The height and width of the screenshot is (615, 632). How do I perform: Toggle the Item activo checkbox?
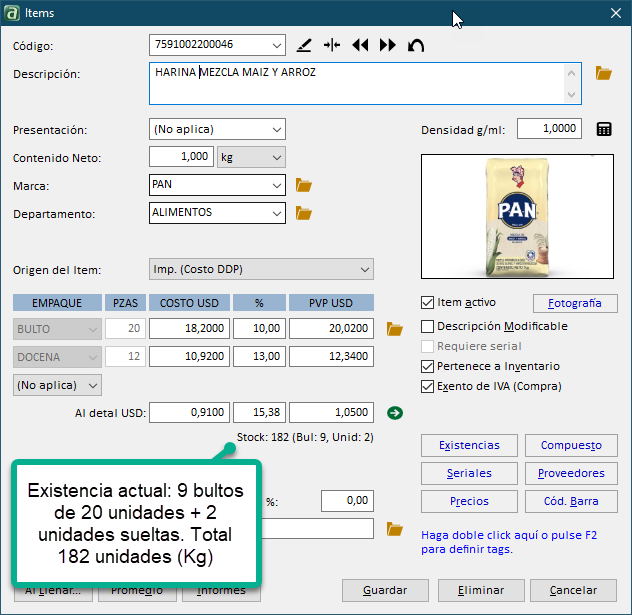(x=428, y=302)
